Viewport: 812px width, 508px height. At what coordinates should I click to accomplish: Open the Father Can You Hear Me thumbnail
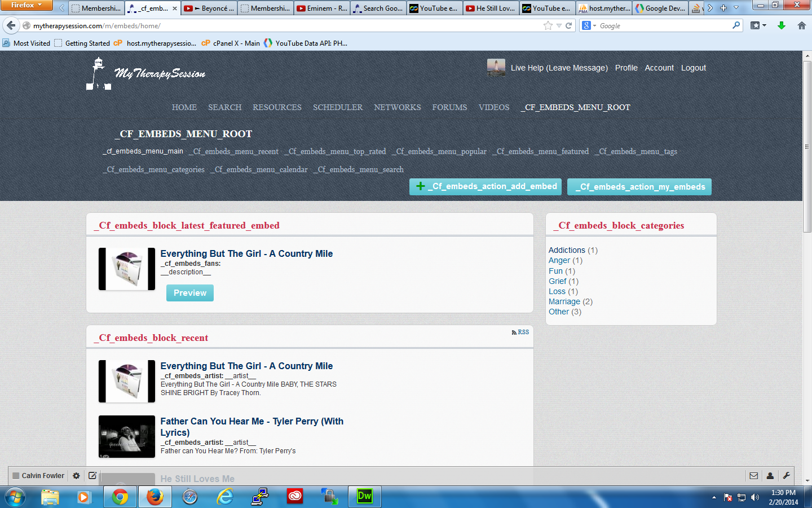click(x=127, y=437)
